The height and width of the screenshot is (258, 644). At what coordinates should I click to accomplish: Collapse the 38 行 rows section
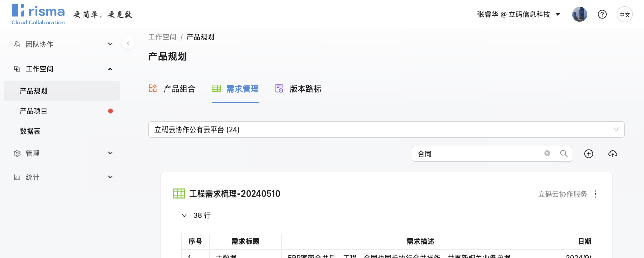(x=184, y=215)
